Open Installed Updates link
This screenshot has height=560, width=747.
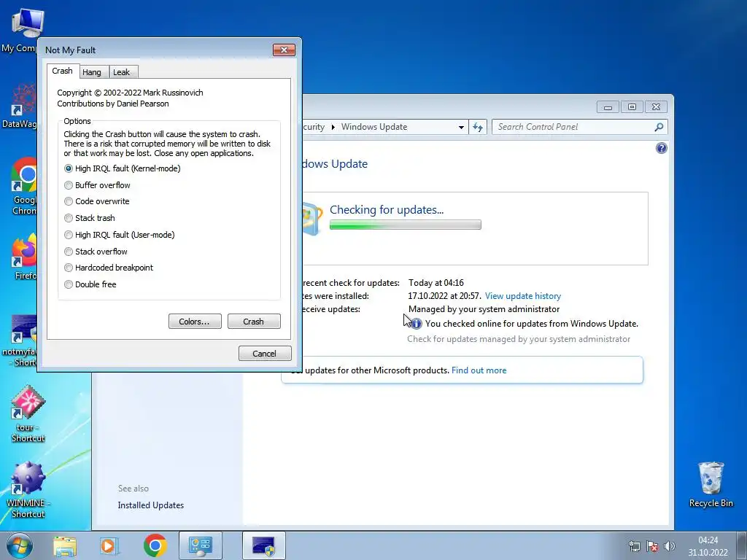click(150, 505)
